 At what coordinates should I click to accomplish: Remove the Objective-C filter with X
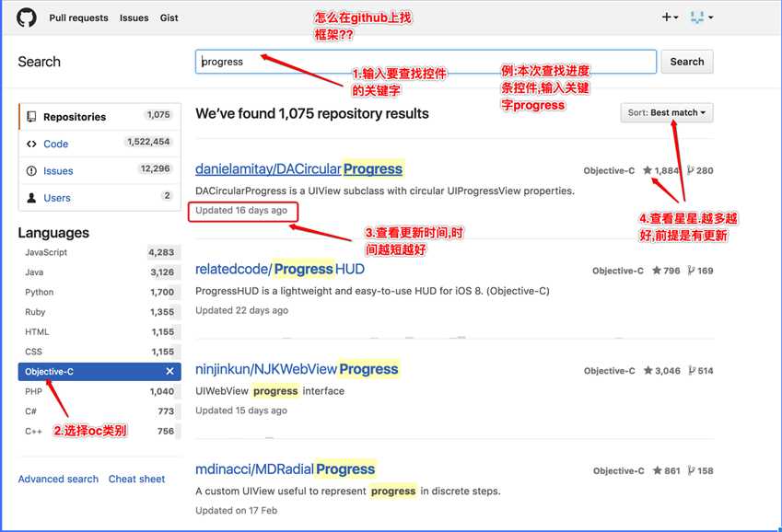[x=169, y=372]
